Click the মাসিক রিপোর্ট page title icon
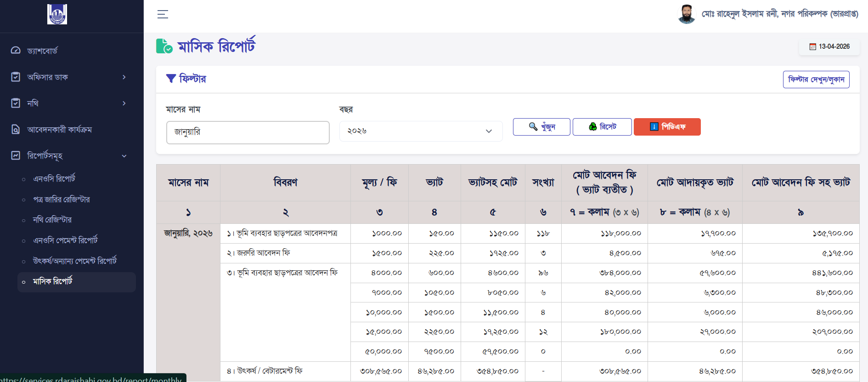868x382 pixels. 164,46
